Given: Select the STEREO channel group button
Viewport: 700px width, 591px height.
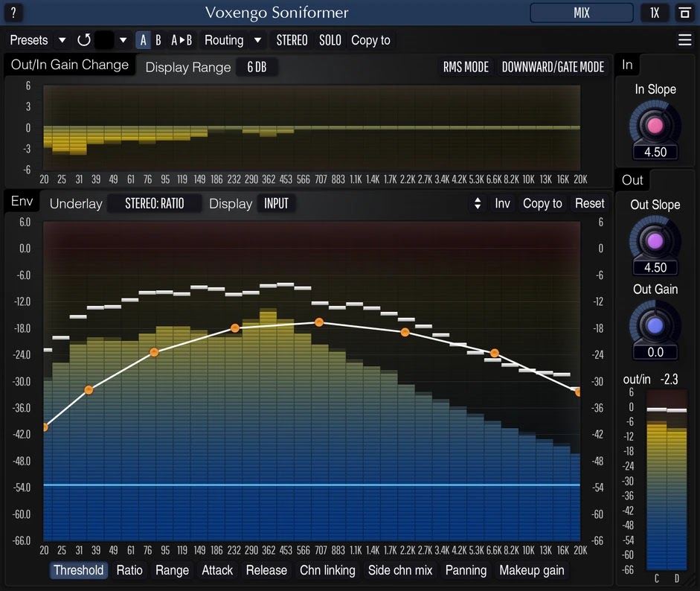Looking at the screenshot, I should click(292, 40).
